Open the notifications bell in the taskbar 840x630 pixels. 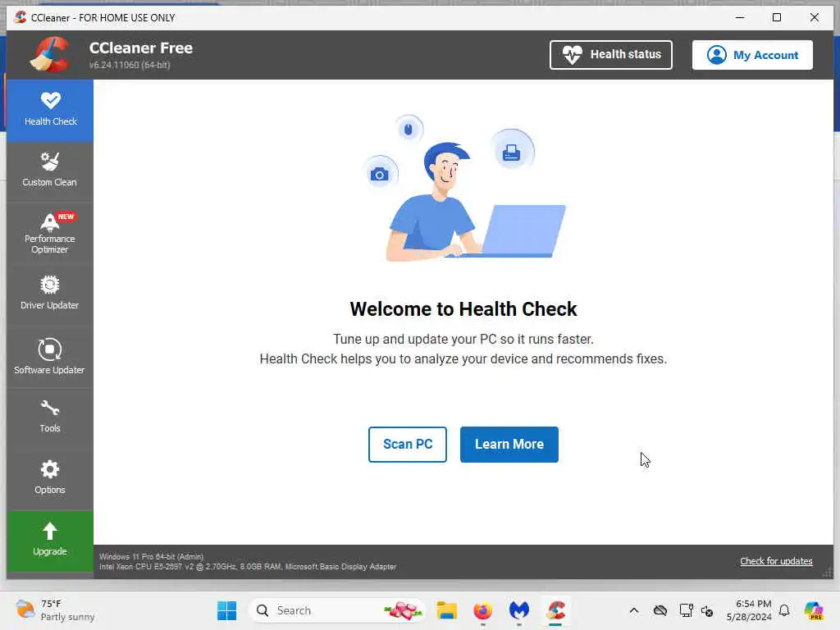pos(784,610)
